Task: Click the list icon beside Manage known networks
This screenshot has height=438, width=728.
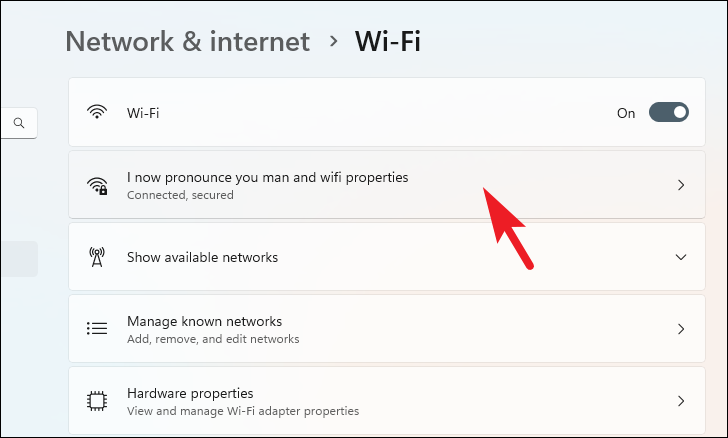Action: [97, 329]
